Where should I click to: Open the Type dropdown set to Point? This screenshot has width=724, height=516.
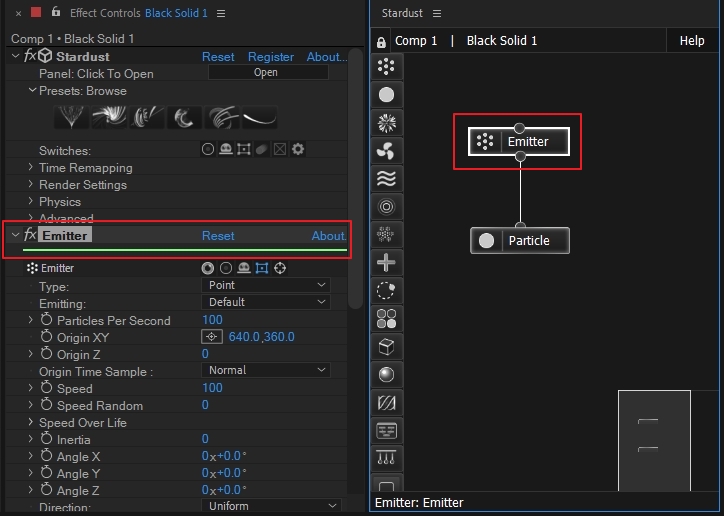266,285
